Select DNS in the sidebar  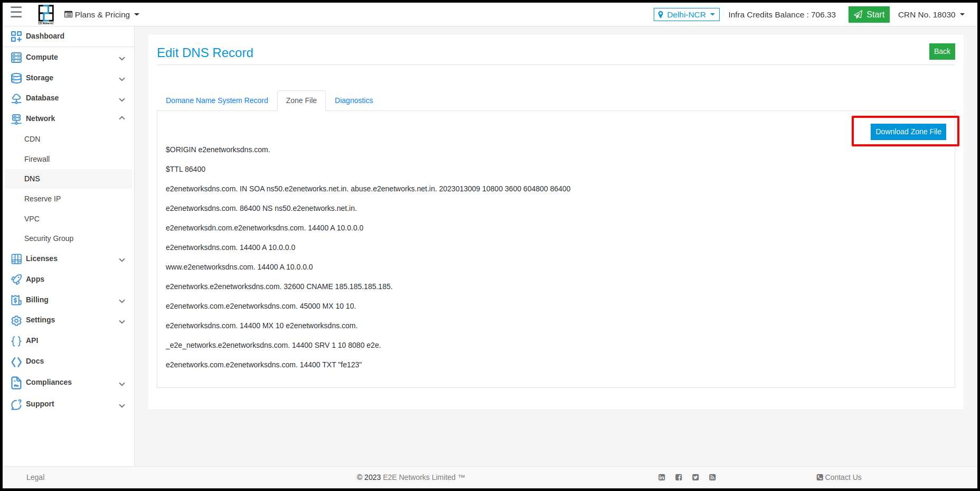coord(69,179)
